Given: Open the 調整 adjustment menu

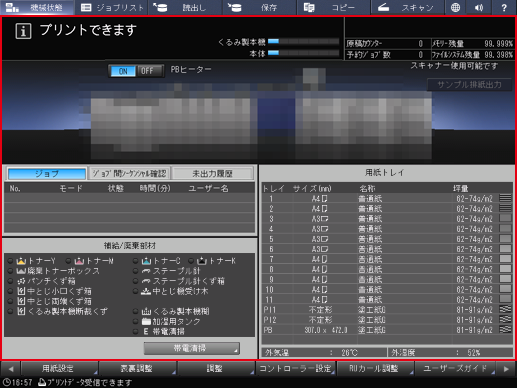Looking at the screenshot, I should (216, 369).
